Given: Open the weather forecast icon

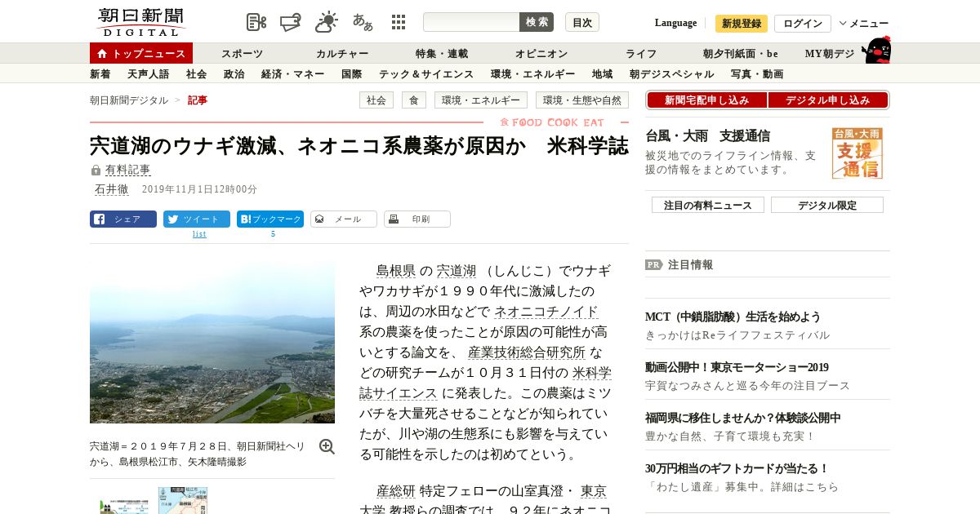Looking at the screenshot, I should click(x=327, y=22).
